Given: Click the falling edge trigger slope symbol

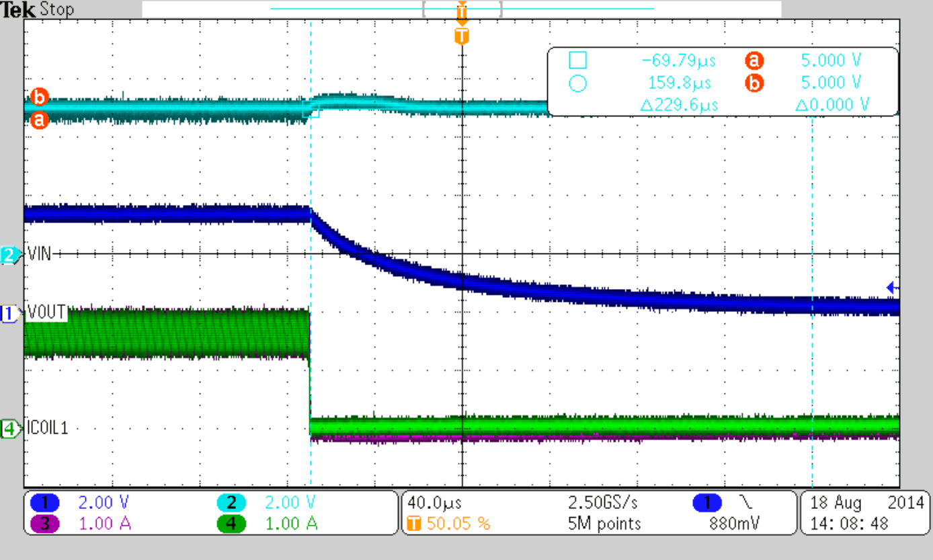Looking at the screenshot, I should click(745, 503).
